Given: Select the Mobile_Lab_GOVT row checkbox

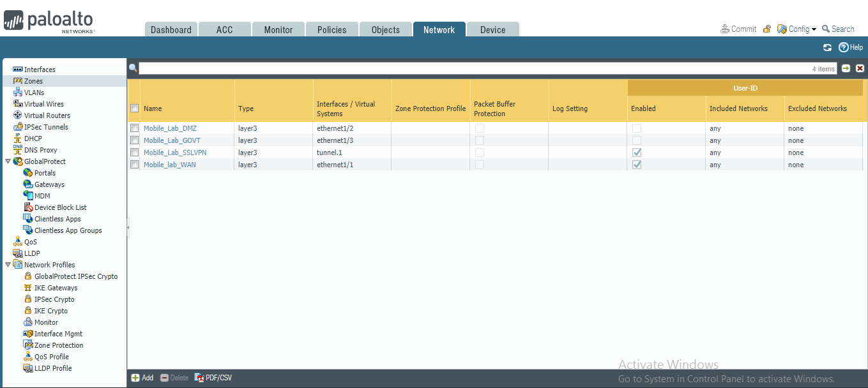Looking at the screenshot, I should pos(135,140).
